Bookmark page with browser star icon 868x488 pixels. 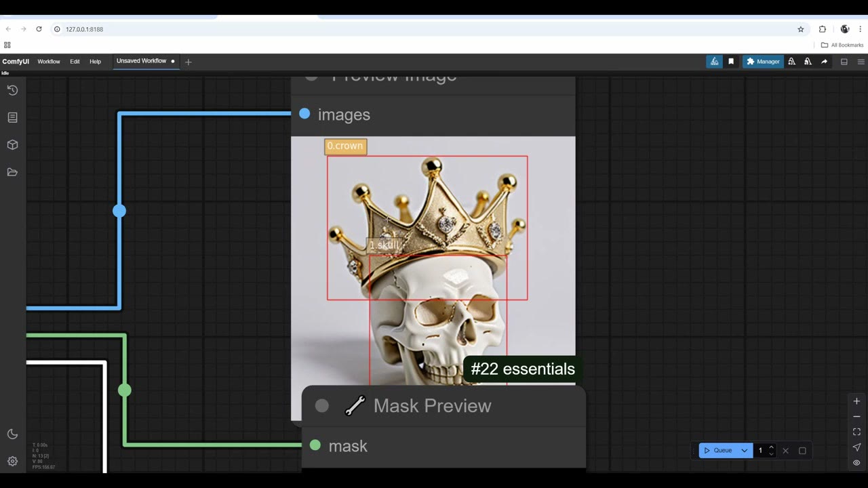(801, 29)
